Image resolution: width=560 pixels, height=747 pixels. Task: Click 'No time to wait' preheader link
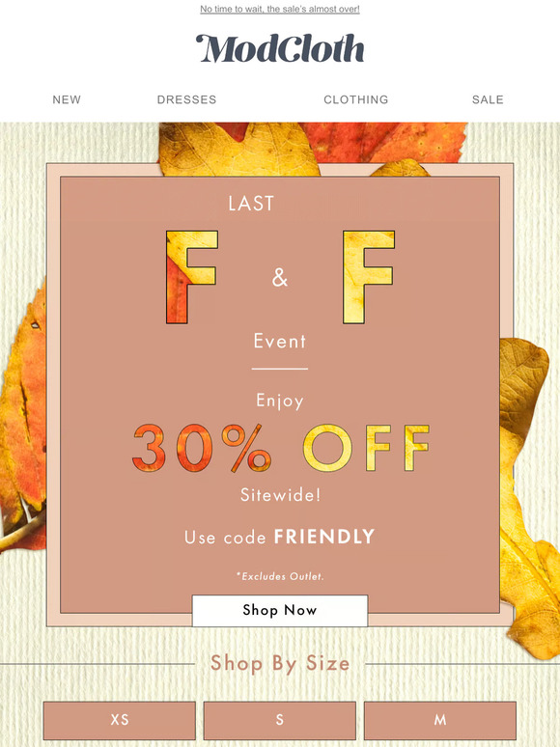click(x=280, y=9)
